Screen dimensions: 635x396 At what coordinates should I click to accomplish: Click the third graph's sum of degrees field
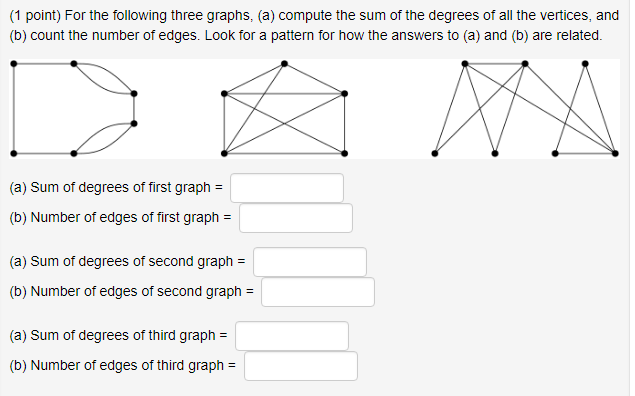pos(292,336)
